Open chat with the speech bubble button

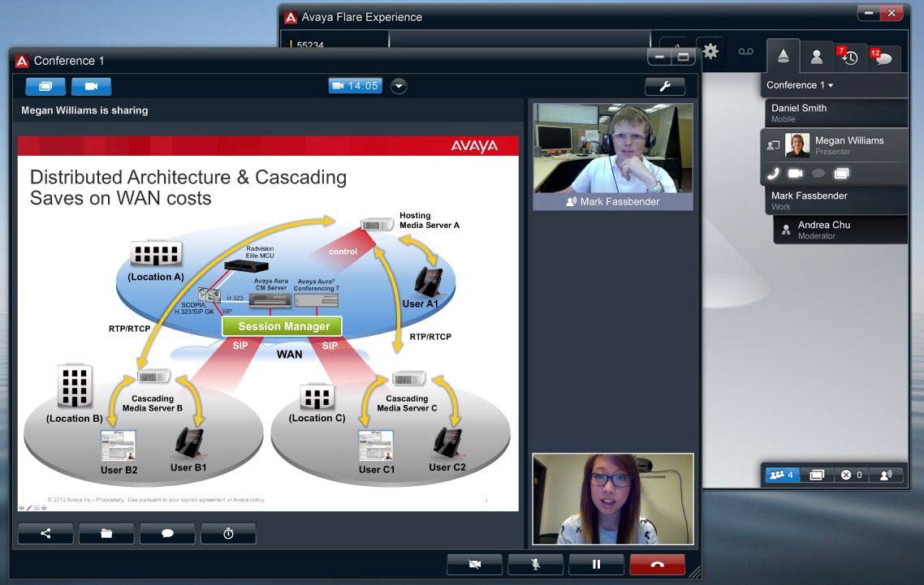tap(167, 534)
